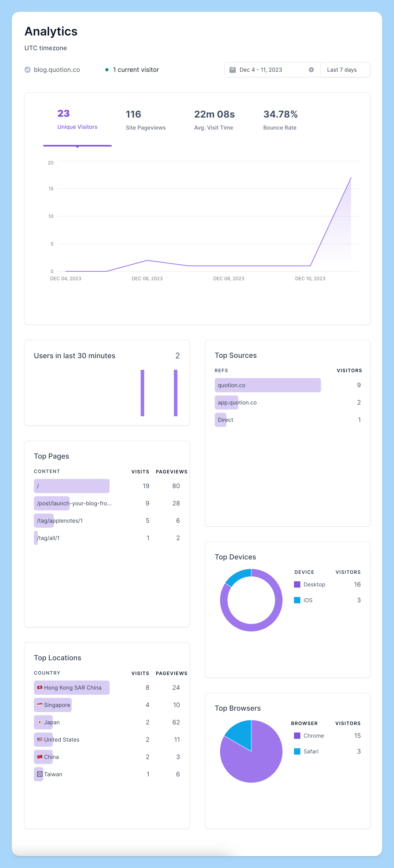394x868 pixels.
Task: Click the Top Devices heading
Action: pyautogui.click(x=235, y=557)
